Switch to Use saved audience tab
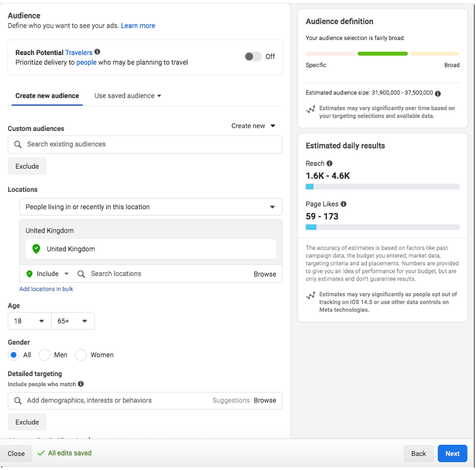Viewport: 476px width, 470px height. 128,96
